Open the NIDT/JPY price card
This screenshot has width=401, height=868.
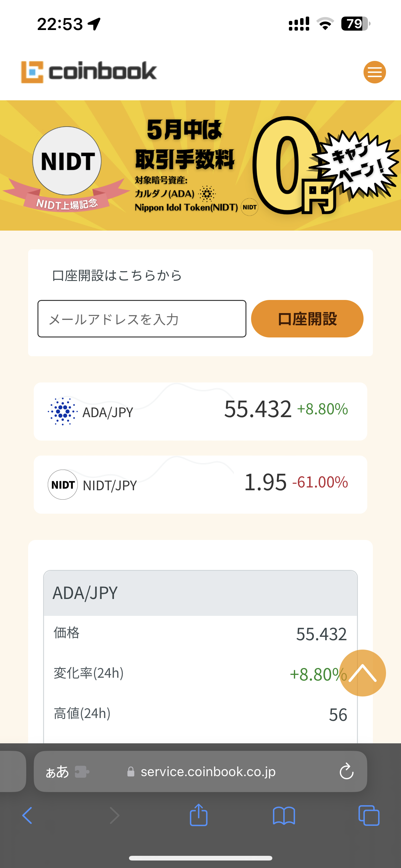tap(200, 485)
